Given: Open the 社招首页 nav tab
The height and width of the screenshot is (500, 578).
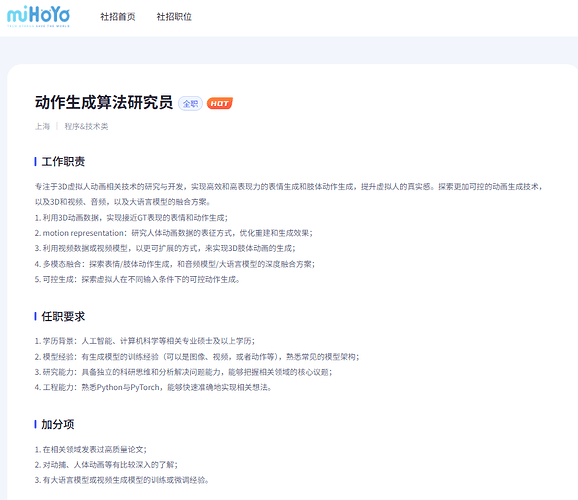Looking at the screenshot, I should (x=118, y=17).
